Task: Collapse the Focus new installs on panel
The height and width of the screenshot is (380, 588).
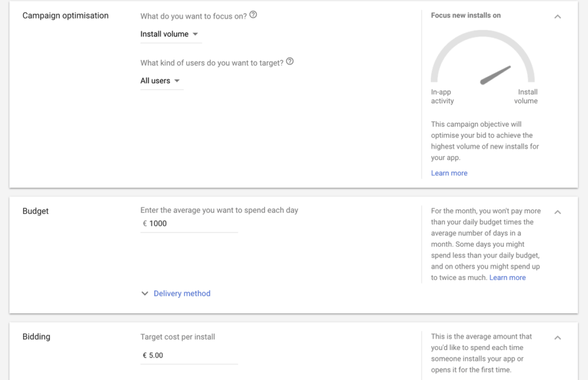Action: (558, 17)
